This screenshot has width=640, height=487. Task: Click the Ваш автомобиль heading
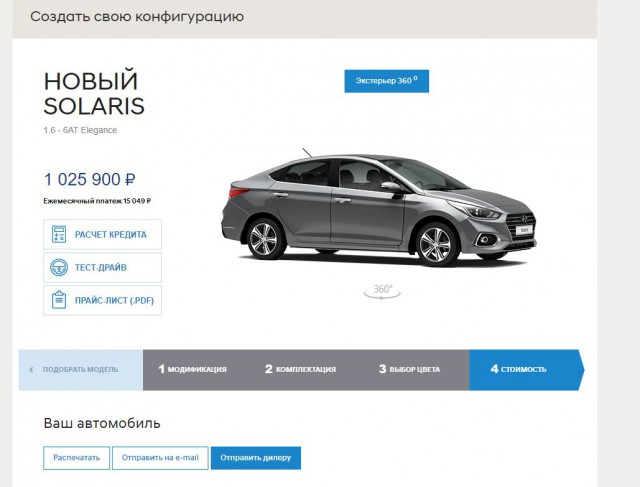pos(102,423)
